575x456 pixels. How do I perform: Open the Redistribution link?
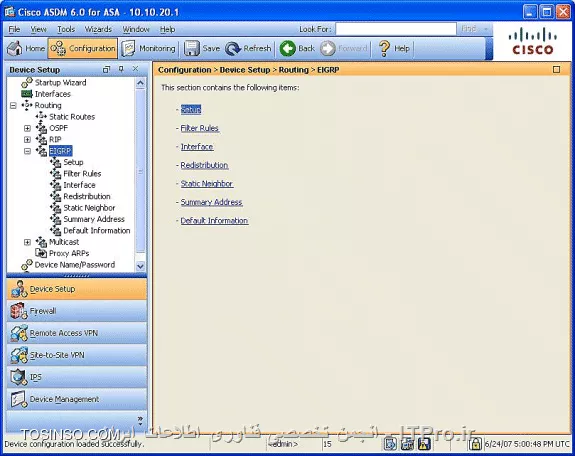pos(204,165)
